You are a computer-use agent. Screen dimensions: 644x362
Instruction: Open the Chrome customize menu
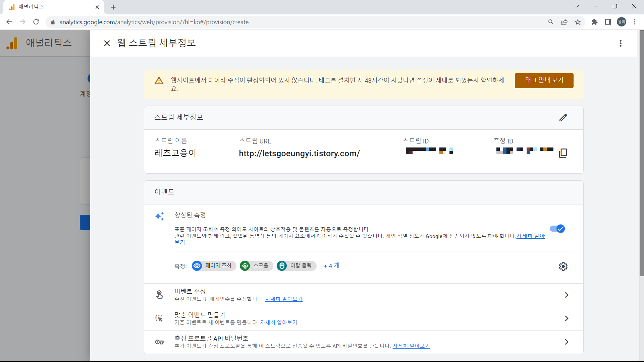[x=635, y=22]
